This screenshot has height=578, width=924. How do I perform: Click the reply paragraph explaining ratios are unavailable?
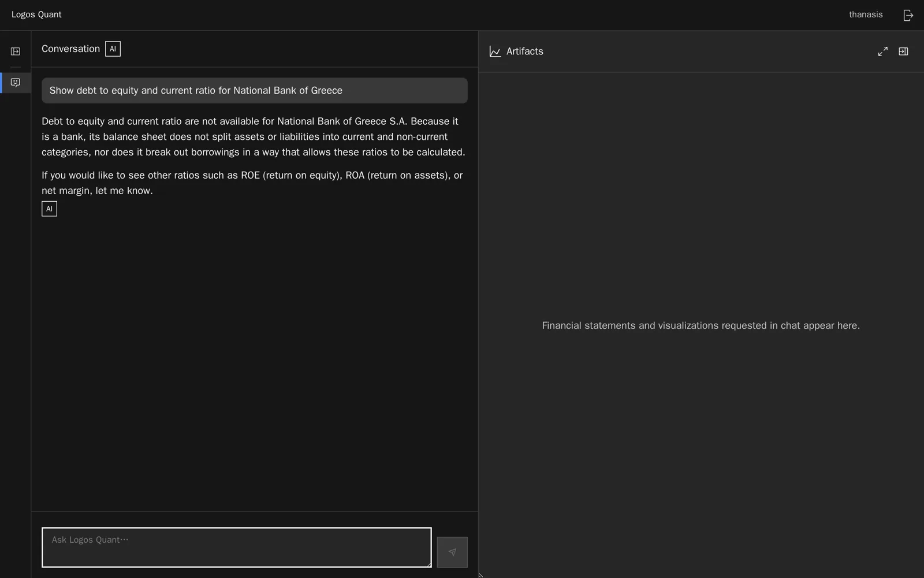(x=254, y=137)
